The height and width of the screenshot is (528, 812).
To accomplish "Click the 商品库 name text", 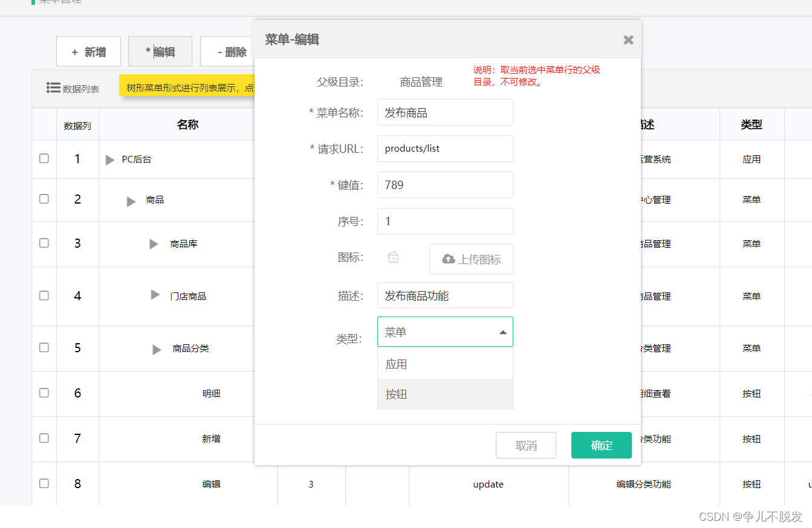I will [x=184, y=244].
